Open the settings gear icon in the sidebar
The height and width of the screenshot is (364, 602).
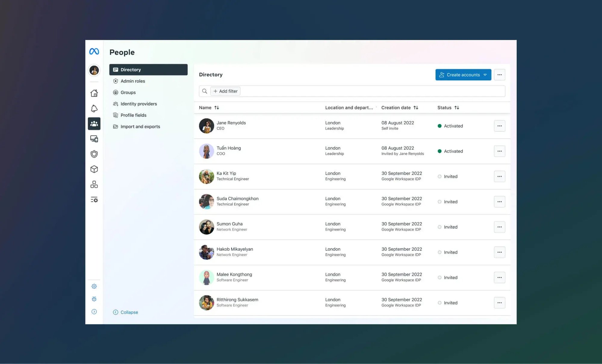(x=94, y=286)
